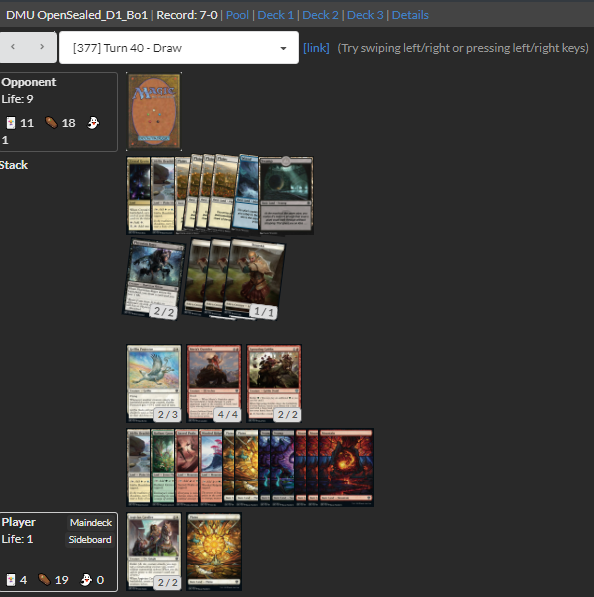
Task: Click the opponent's graveyard coffin icon
Action: point(51,123)
